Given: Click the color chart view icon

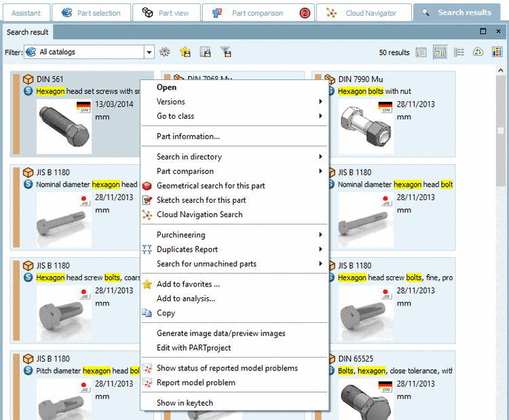Looking at the screenshot, I should click(478, 52).
